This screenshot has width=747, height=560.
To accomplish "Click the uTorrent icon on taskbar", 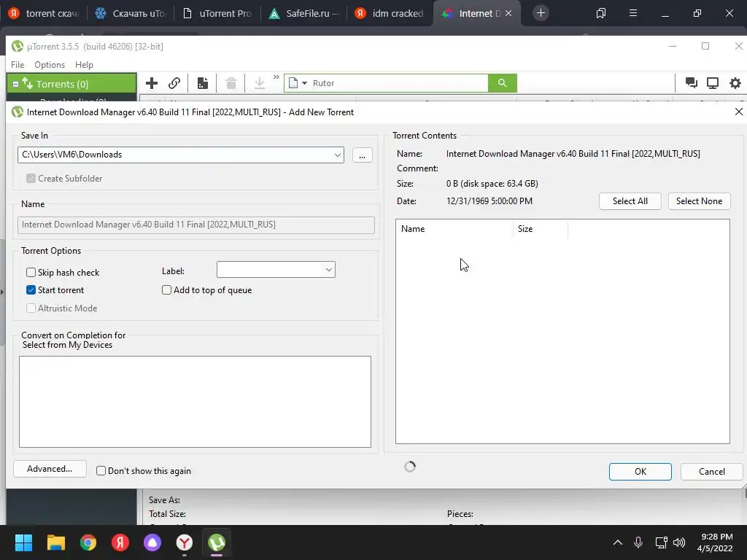I will click(x=217, y=542).
